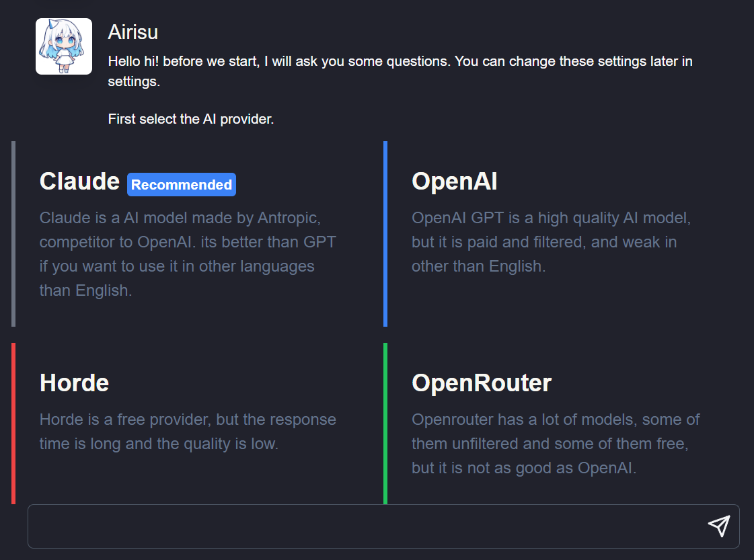Click the blue accent bar beside OpenAI
754x560 pixels.
pos(385,234)
